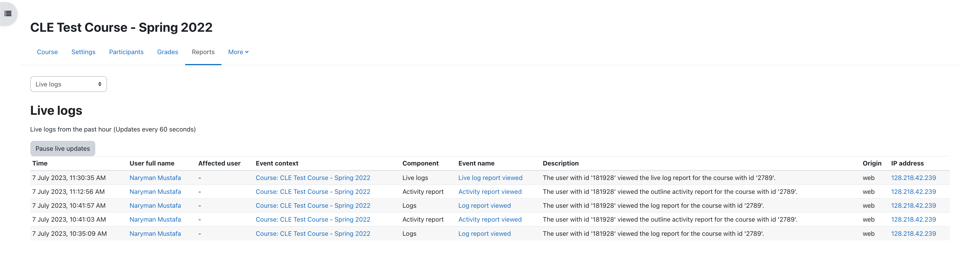Image resolution: width=980 pixels, height=263 pixels.
Task: Open course context link in 10:41:03 AM row
Action: tap(313, 220)
